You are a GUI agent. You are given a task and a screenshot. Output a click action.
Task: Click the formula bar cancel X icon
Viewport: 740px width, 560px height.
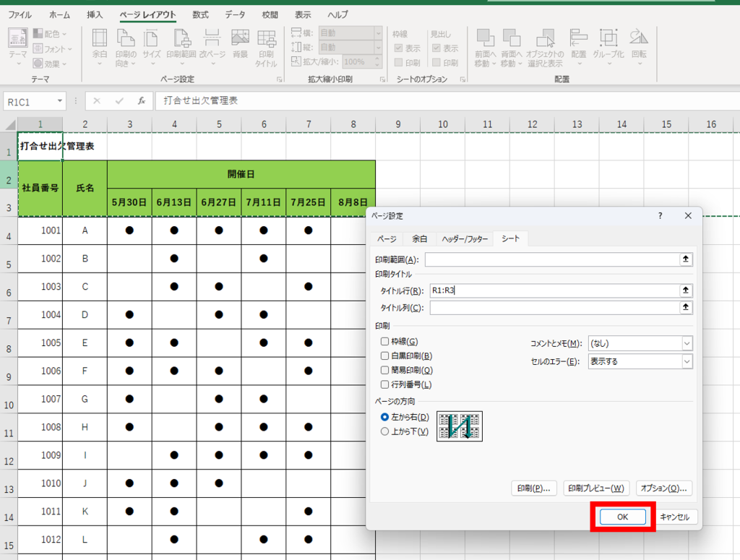coord(97,101)
